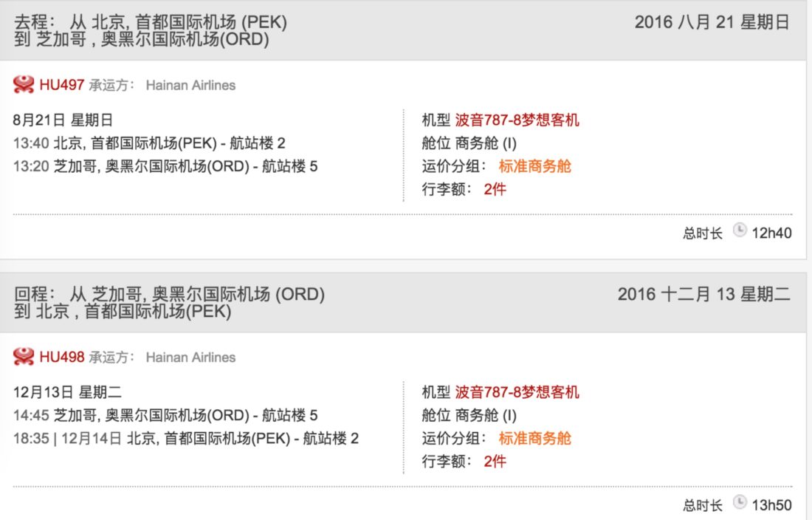Click outbound baggage allowance 2件
The image size is (812, 520).
coord(495,189)
